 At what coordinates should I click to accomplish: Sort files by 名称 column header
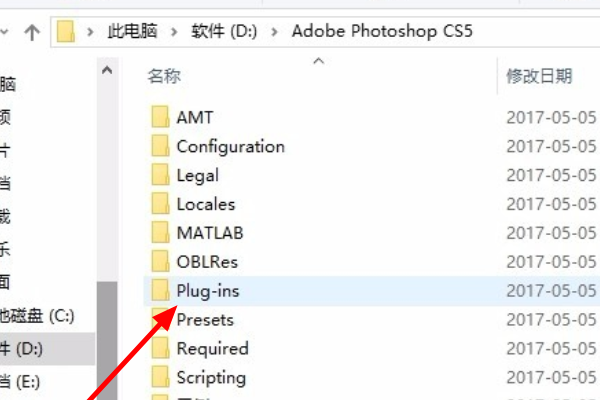coord(164,75)
